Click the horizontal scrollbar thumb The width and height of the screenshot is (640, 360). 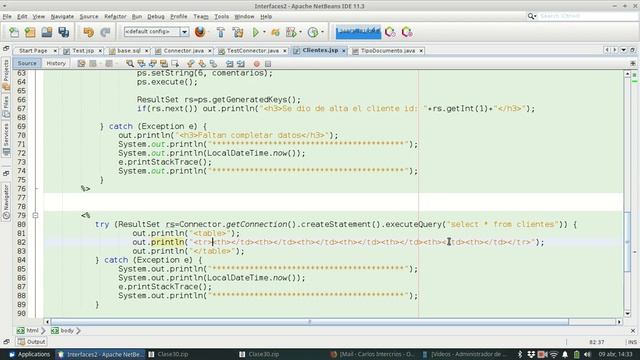[309, 322]
